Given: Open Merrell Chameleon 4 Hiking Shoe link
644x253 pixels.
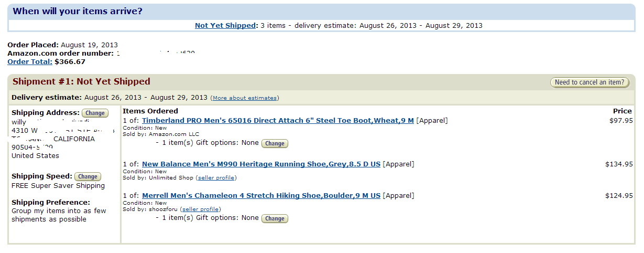Looking at the screenshot, I should pyautogui.click(x=261, y=195).
